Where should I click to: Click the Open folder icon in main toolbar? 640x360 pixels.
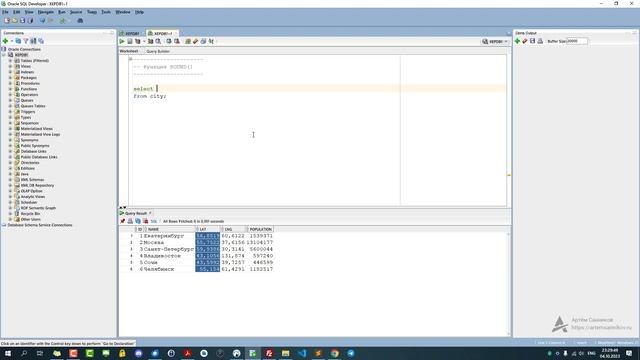(x=15, y=20)
